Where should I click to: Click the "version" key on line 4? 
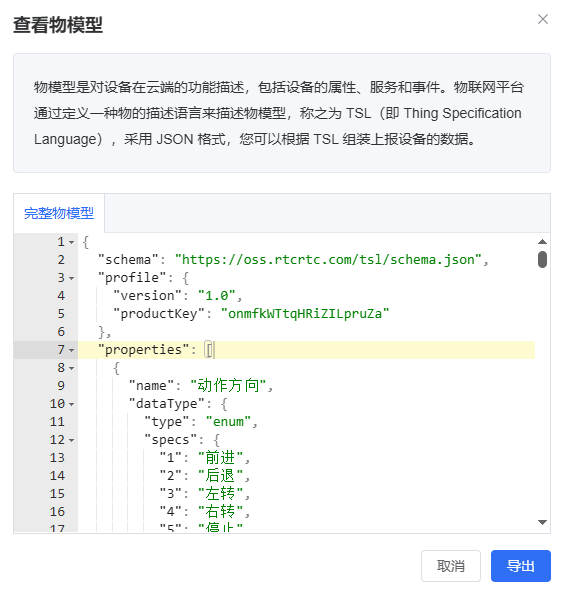[x=147, y=296]
